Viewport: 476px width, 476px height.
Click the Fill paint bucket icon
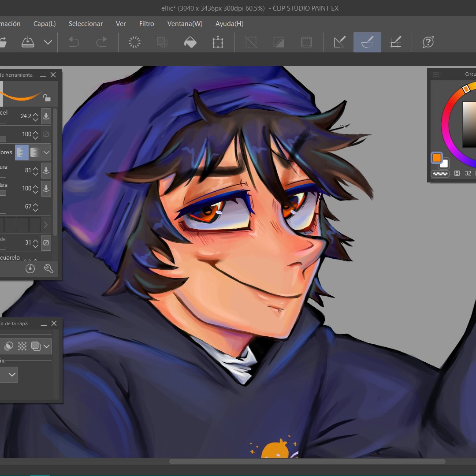click(190, 42)
